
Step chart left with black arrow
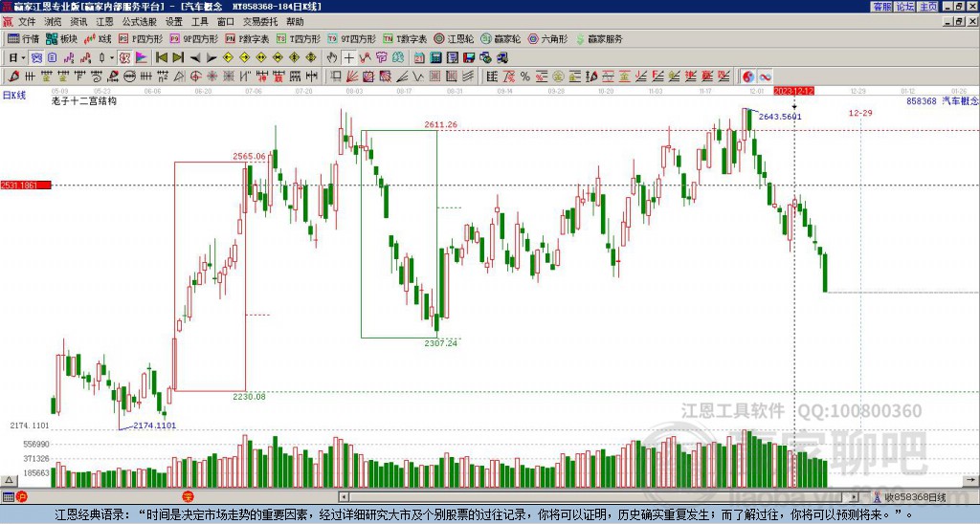point(195,57)
